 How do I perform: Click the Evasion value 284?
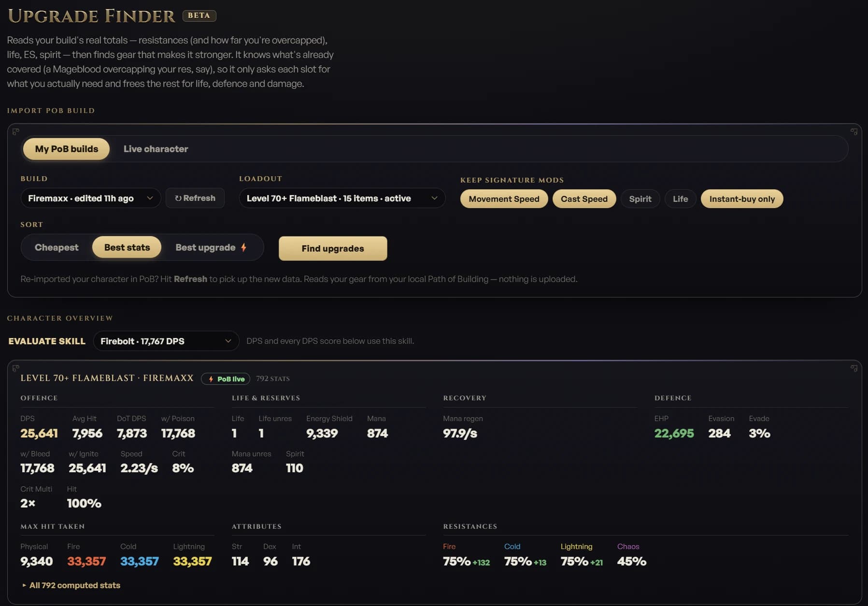pos(719,433)
